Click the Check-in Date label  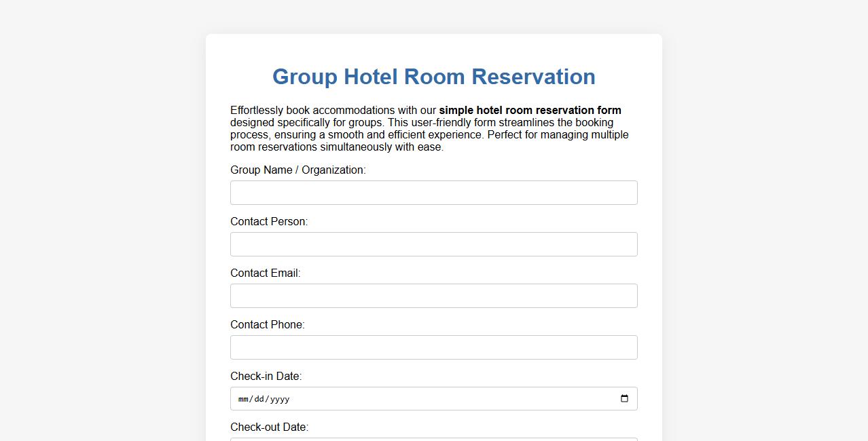tap(265, 377)
